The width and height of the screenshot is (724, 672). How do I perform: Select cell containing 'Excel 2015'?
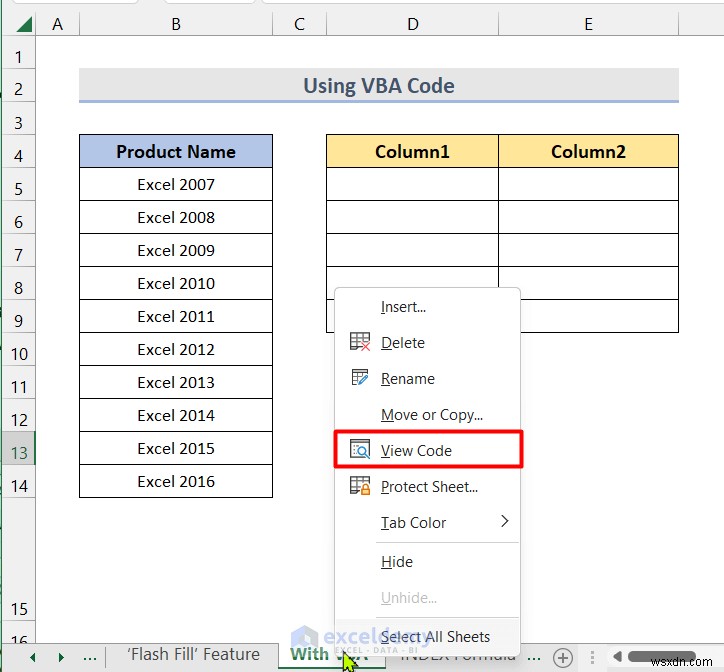[176, 448]
